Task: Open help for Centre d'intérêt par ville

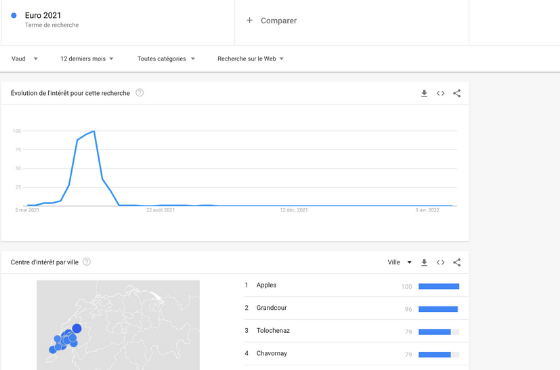Action: 87,262
